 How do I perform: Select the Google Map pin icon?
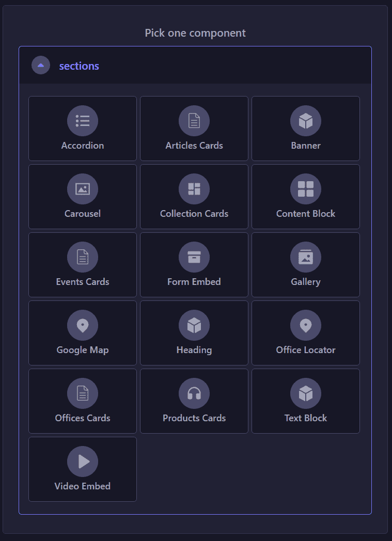pos(83,325)
